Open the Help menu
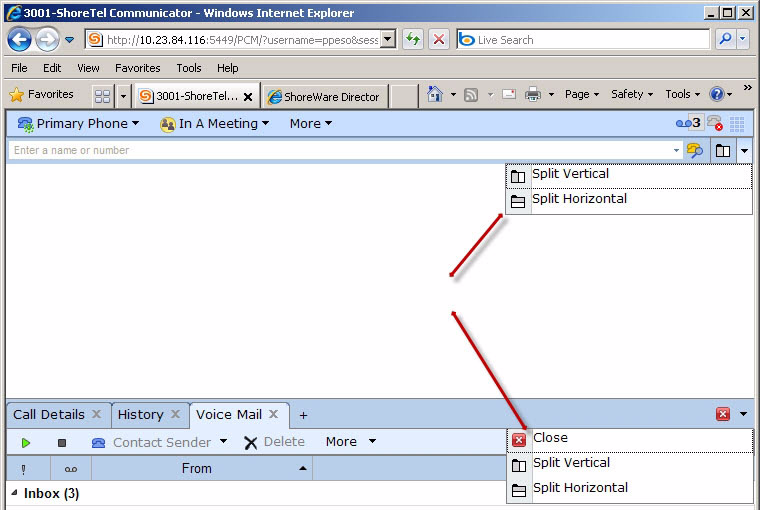Viewport: 760px width, 510px height. coord(227,68)
